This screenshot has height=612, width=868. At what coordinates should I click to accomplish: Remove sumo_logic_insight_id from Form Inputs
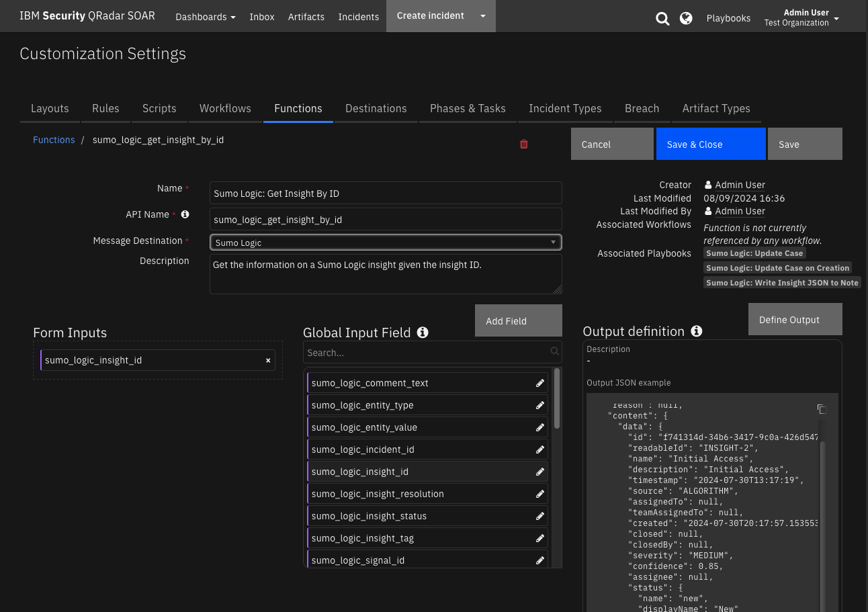(x=268, y=360)
